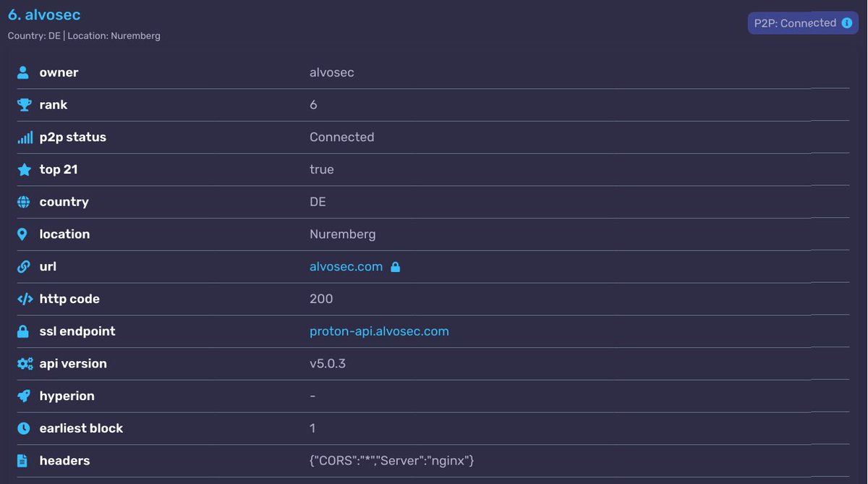Select the http code value 200

point(321,299)
